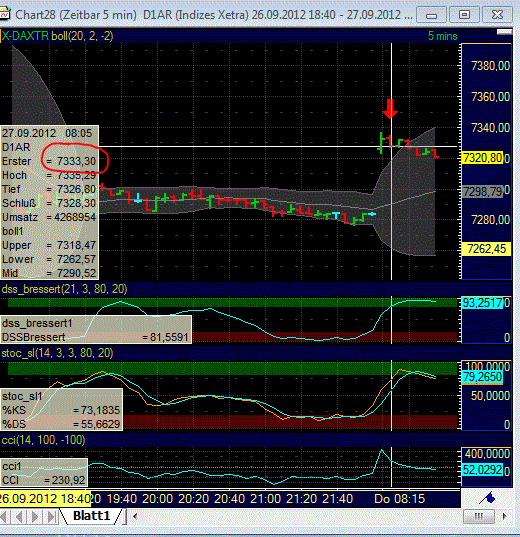This screenshot has width=520, height=537.
Task: Click the Chart28 window icon in the title bar
Action: [5, 14]
